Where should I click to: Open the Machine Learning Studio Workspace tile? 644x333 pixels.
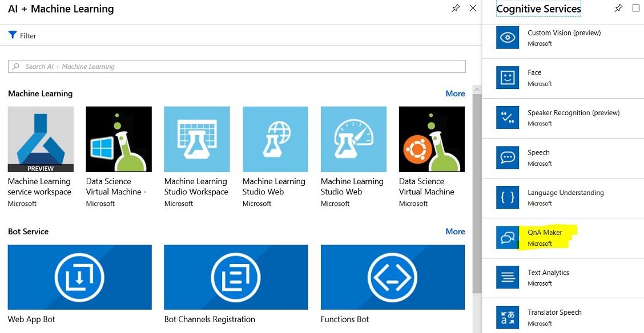click(197, 140)
